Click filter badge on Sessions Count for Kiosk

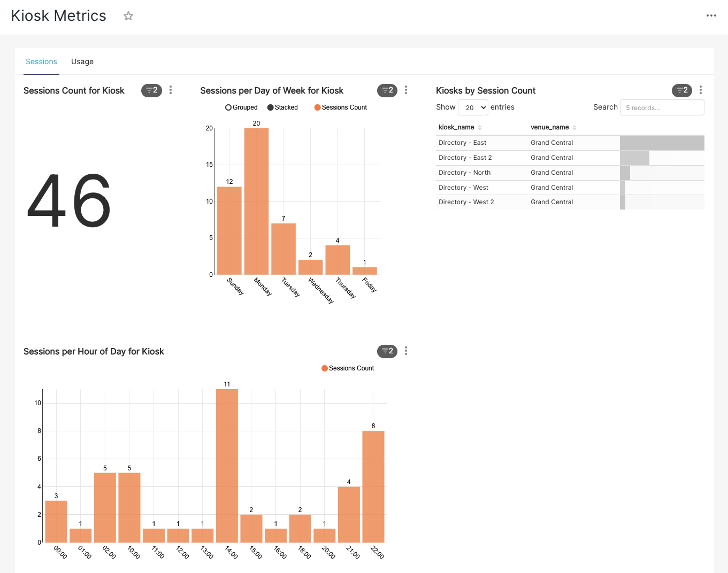coord(151,90)
